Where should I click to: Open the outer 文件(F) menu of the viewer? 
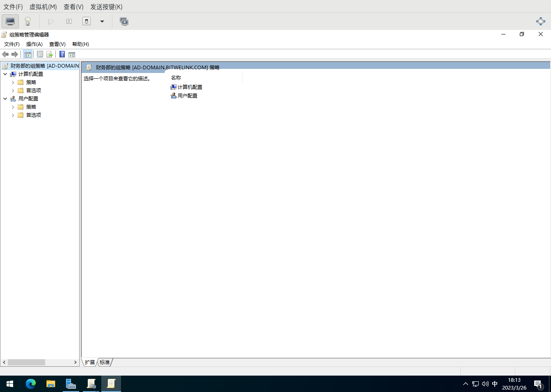13,7
